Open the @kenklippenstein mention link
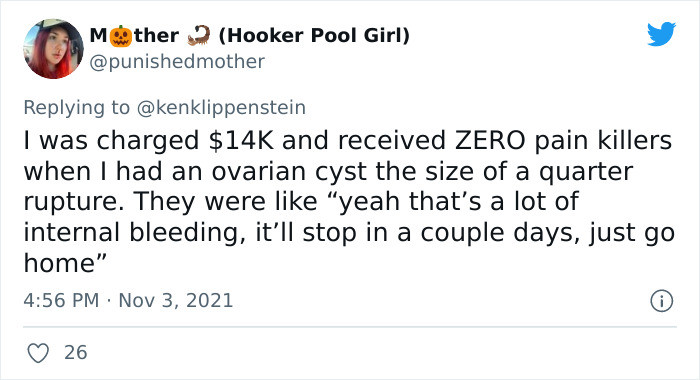This screenshot has height=380, width=700. (221, 108)
